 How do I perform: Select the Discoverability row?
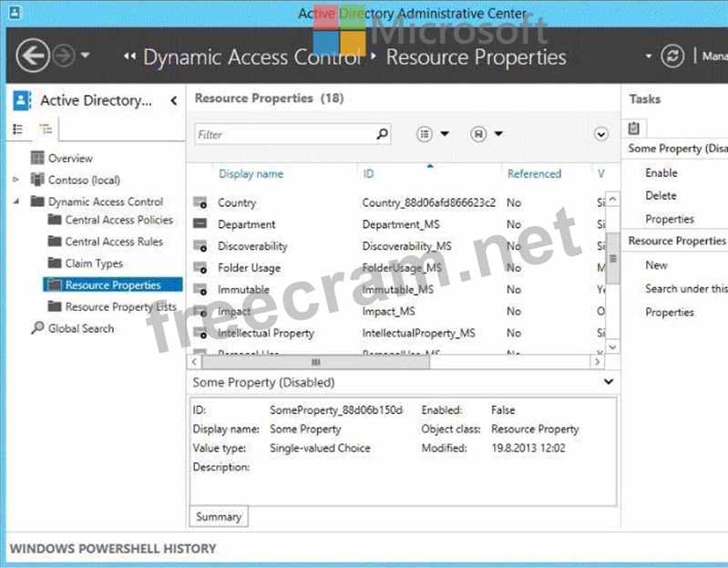tap(398, 246)
